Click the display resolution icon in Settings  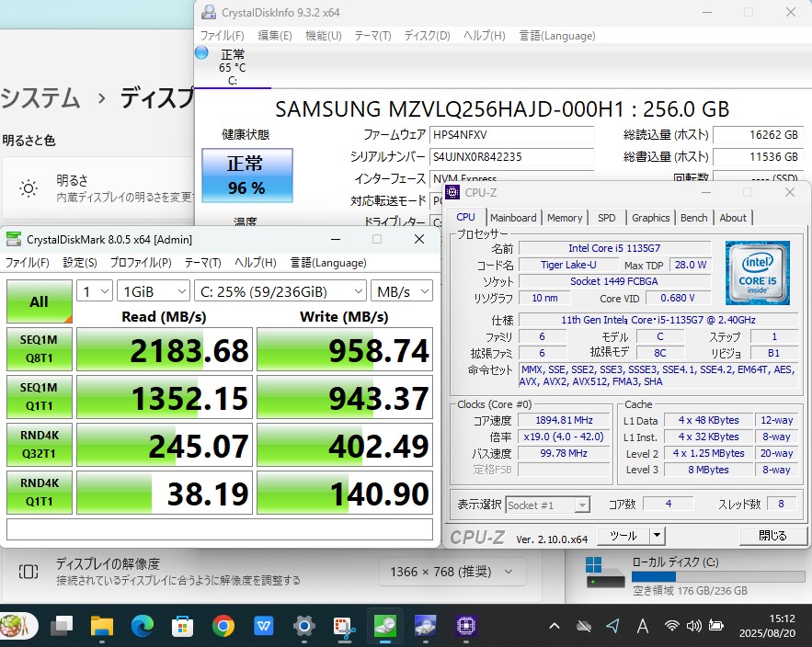pos(28,572)
